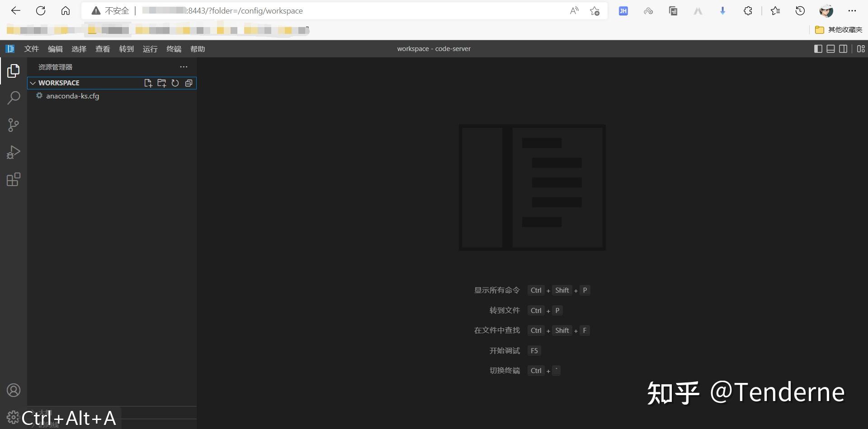Open the Source Control view
The width and height of the screenshot is (868, 429).
[13, 125]
